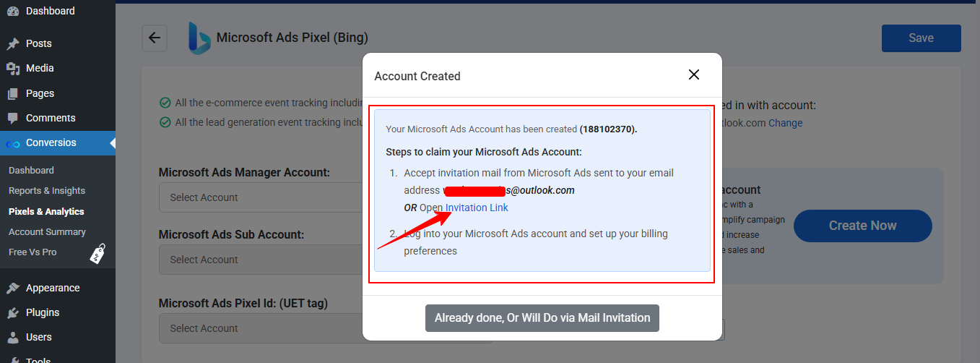The width and height of the screenshot is (980, 363).
Task: Click 'Microsoft Ads Manager Account:' label
Action: point(244,172)
